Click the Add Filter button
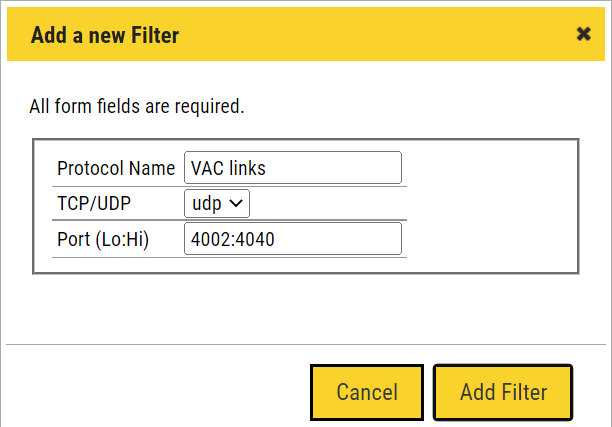The height and width of the screenshot is (427, 612). tap(503, 392)
